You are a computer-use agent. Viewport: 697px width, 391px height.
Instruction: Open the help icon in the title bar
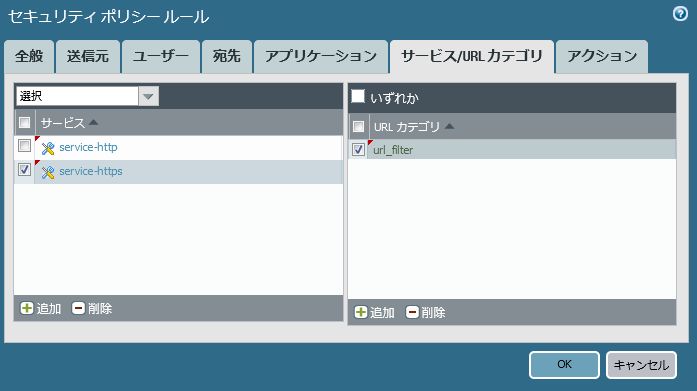(680, 14)
